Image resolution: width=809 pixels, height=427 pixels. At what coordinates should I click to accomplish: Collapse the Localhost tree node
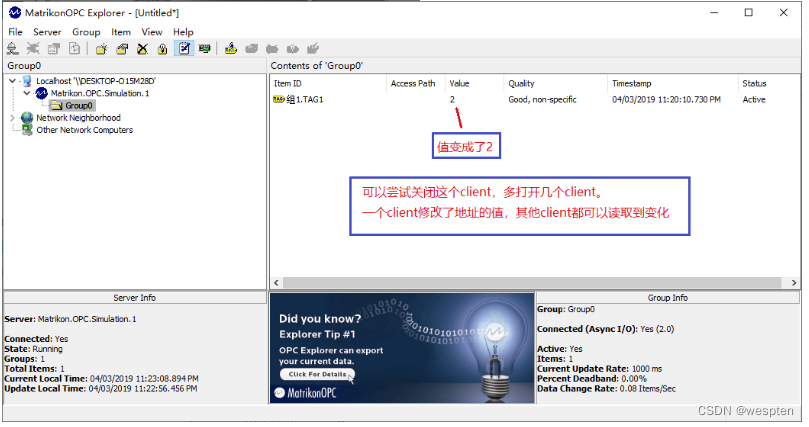(12, 81)
